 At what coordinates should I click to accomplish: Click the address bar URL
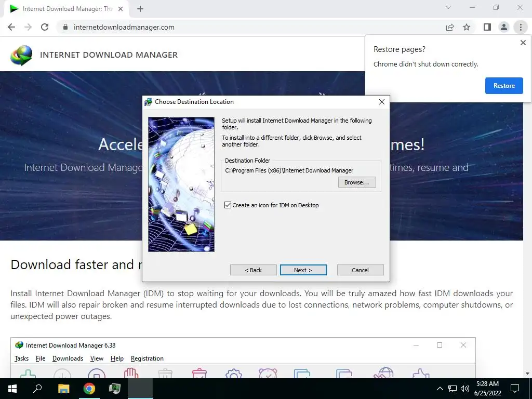point(124,27)
